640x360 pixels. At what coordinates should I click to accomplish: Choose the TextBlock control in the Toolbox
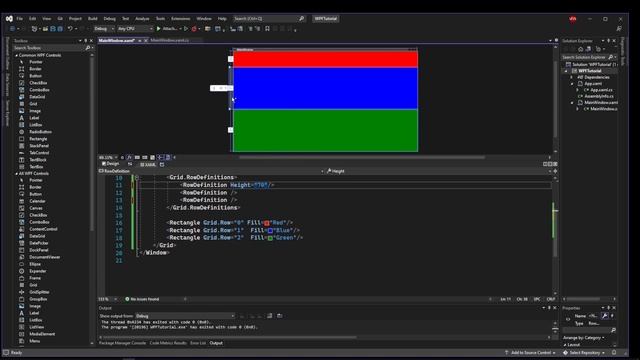(38, 160)
